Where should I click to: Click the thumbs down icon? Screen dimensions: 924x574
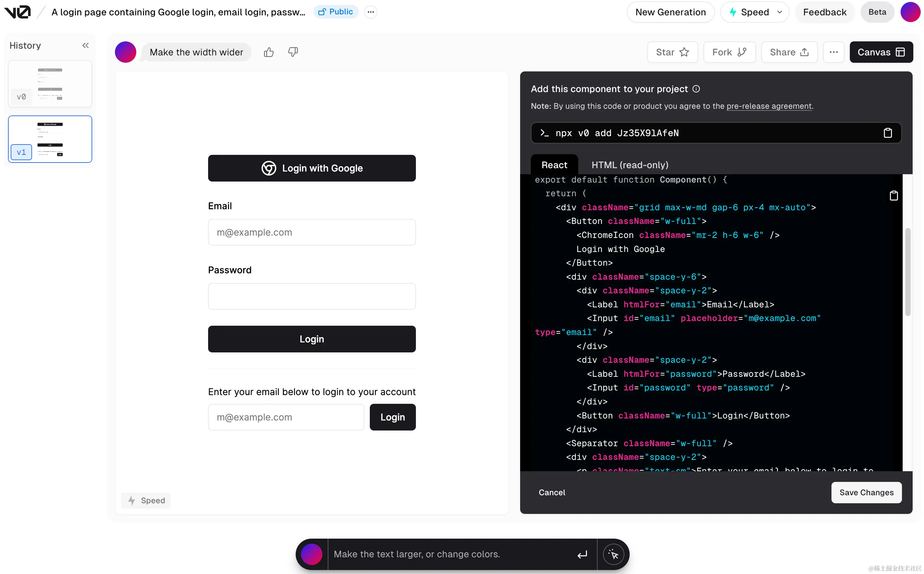293,52
